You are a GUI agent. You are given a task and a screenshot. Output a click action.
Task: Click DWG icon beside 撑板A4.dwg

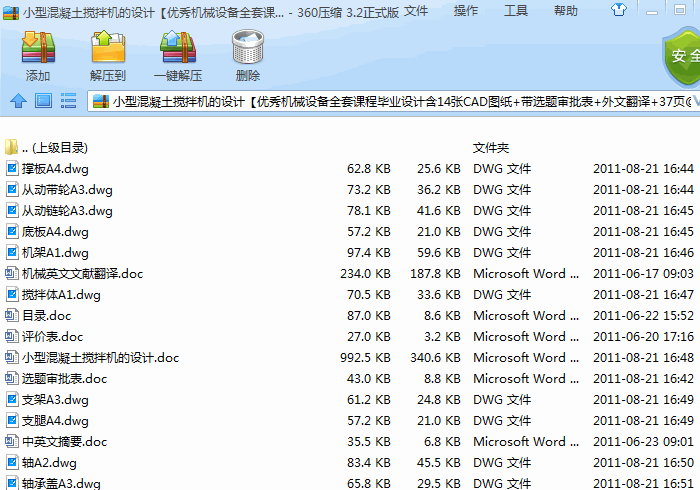tap(12, 169)
